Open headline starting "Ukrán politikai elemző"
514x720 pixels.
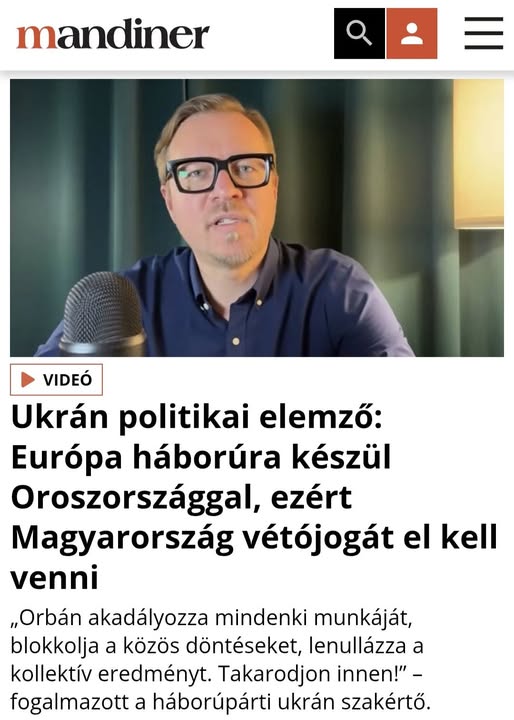click(254, 497)
